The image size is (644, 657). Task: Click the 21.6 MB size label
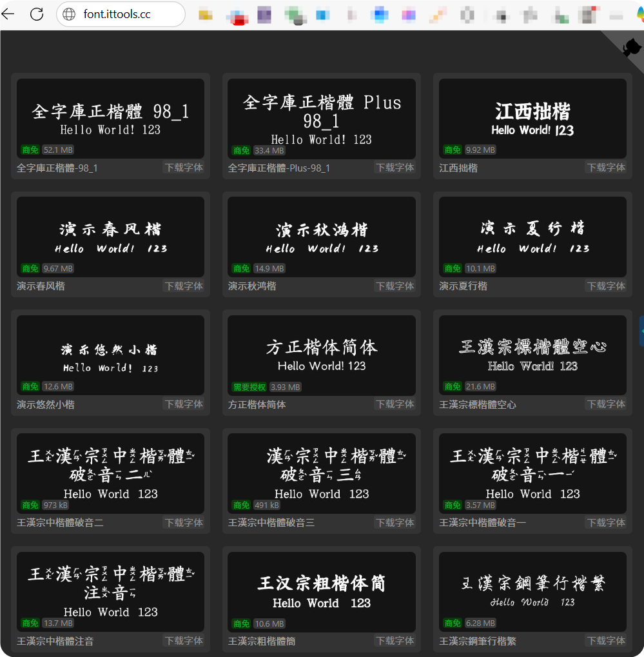tap(481, 387)
